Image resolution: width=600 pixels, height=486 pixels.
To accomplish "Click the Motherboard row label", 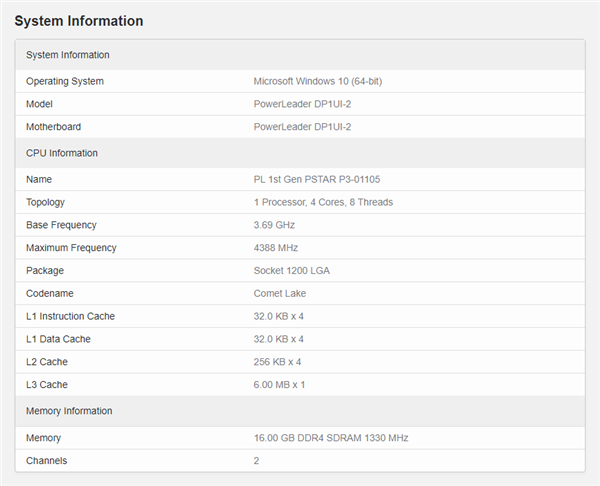I will click(x=54, y=127).
